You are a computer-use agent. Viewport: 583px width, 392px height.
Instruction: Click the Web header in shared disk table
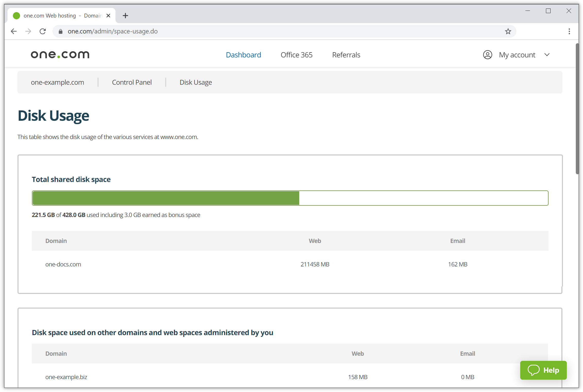coord(315,241)
